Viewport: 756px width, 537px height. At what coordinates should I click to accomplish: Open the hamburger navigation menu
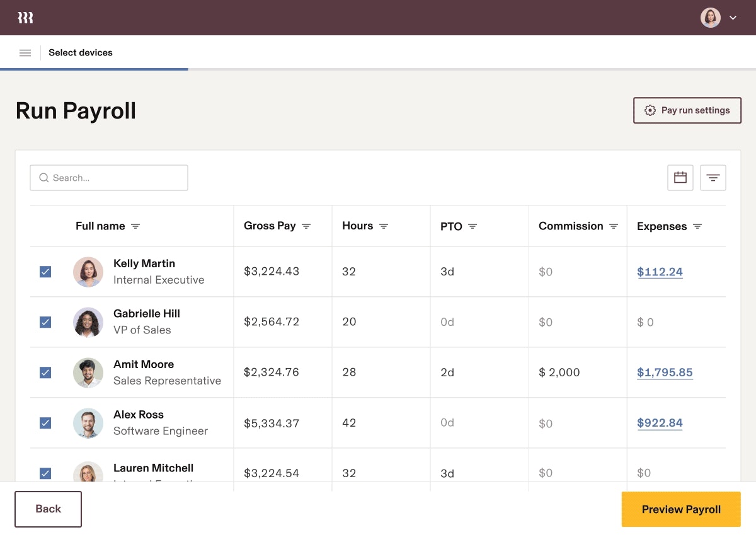tap(25, 53)
